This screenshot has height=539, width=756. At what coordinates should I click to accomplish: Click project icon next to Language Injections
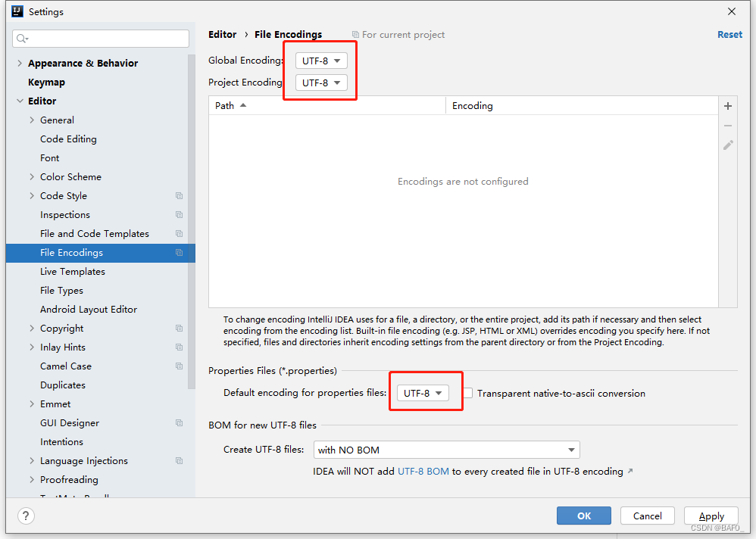(x=179, y=461)
